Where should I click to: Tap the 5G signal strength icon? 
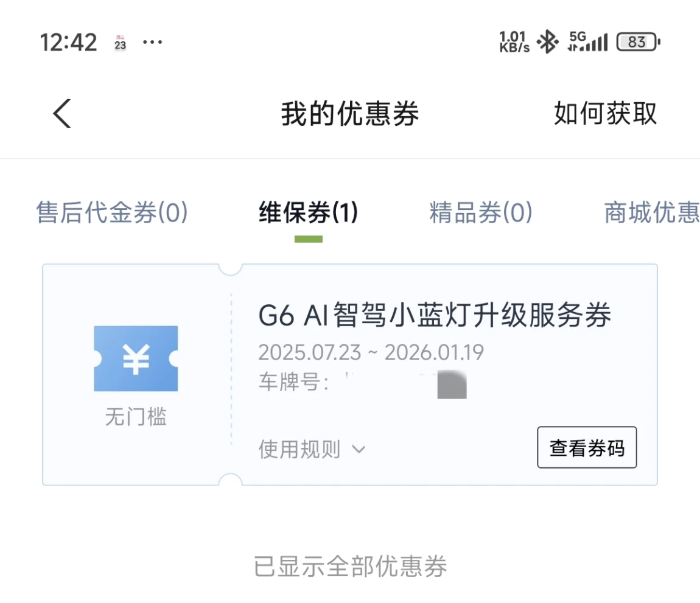coord(587,41)
